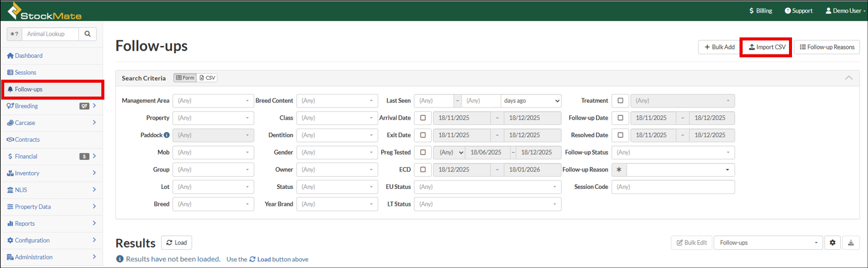This screenshot has width=868, height=268.
Task: Tick the Treatment checkbox
Action: [620, 101]
